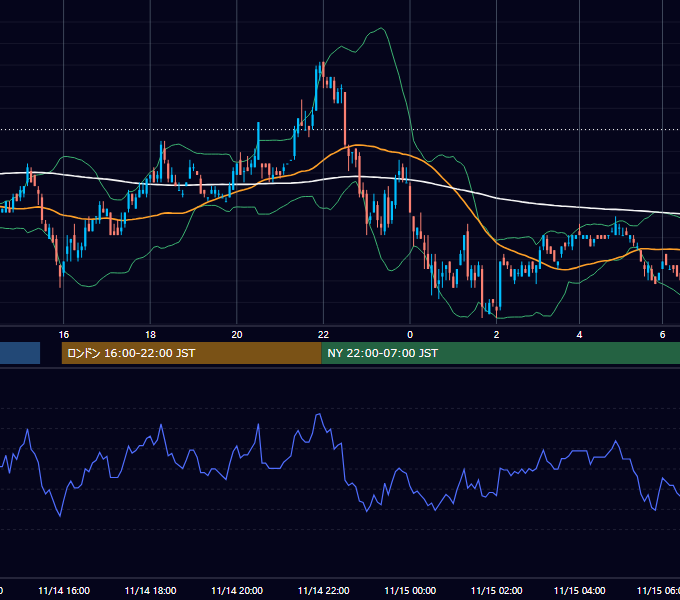Click the NY 22:00-07:00 JST session bar

(x=500, y=353)
